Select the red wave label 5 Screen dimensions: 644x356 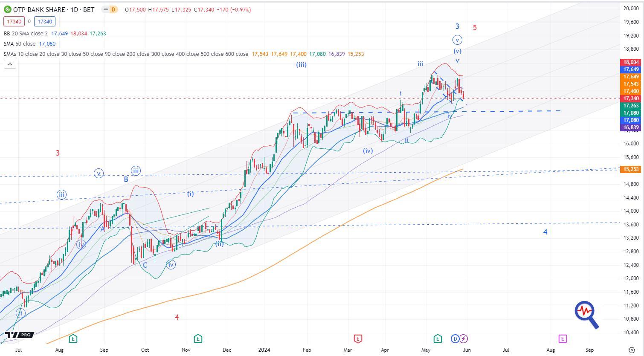[475, 28]
